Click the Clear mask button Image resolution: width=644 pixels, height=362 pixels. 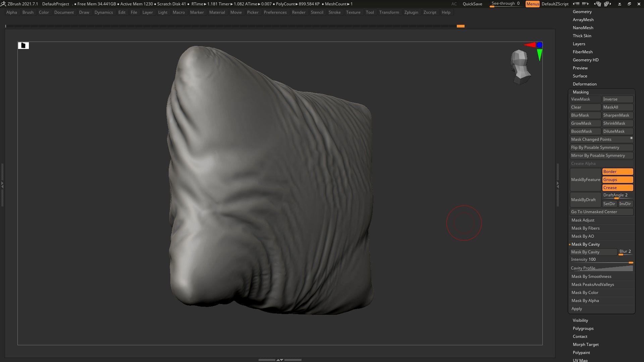point(585,107)
